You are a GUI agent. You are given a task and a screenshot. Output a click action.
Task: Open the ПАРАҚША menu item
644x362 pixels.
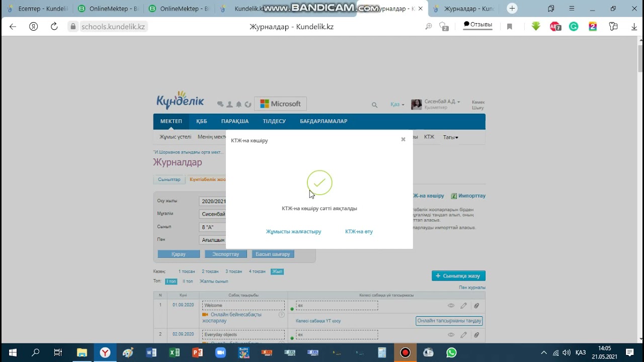pyautogui.click(x=235, y=121)
